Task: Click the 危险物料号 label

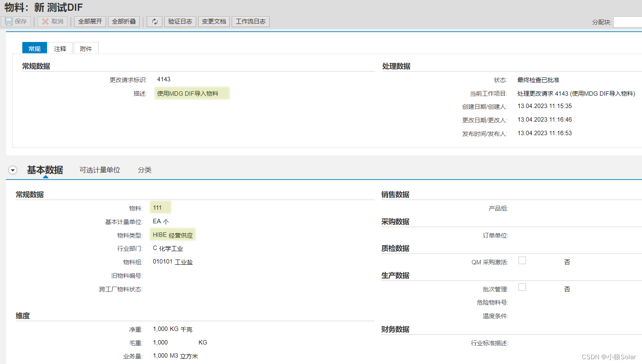Action: 492,303
